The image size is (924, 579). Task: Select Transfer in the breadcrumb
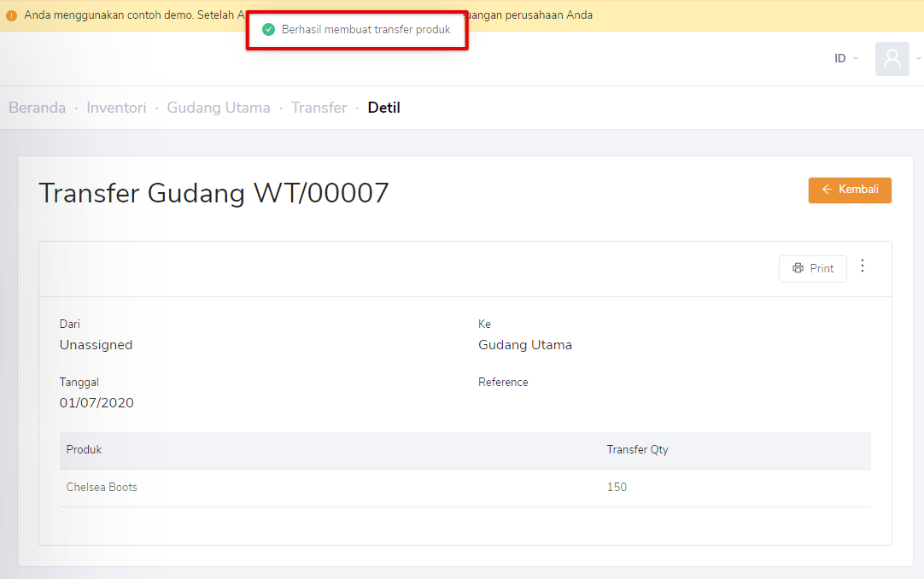pos(319,108)
